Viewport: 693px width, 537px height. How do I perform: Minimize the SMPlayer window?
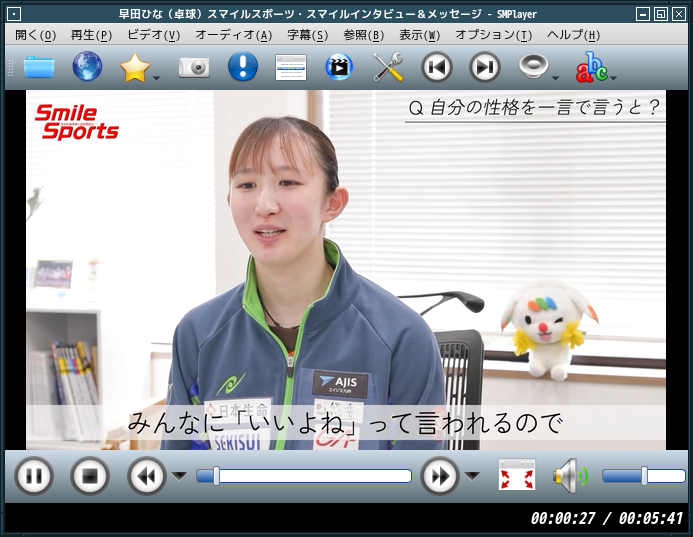pos(643,15)
